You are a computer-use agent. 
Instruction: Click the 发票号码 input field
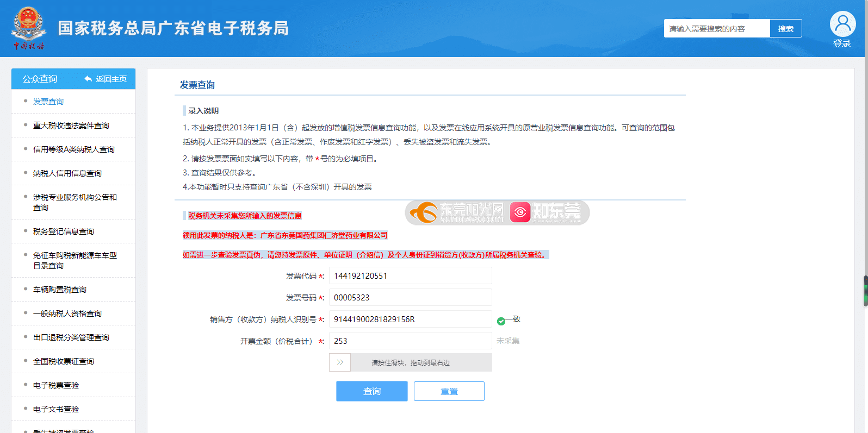point(410,298)
